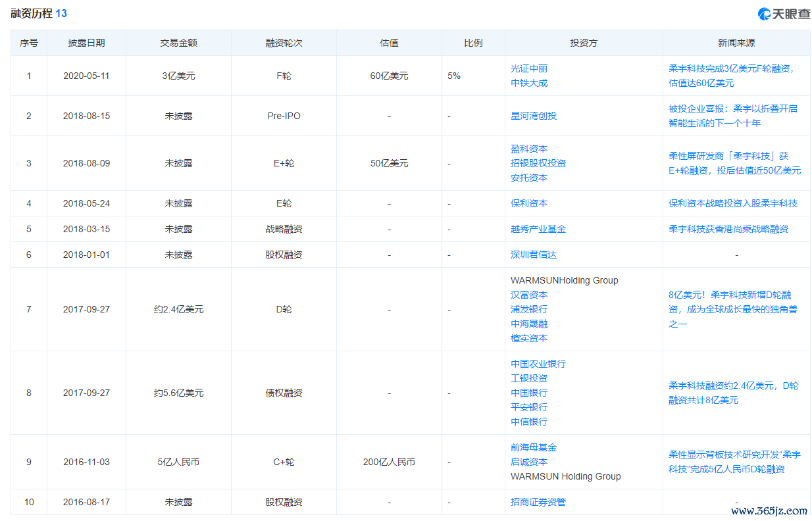This screenshot has height=521, width=812.
Task: Select amount cell 约5.6亿美元
Action: [x=178, y=393]
